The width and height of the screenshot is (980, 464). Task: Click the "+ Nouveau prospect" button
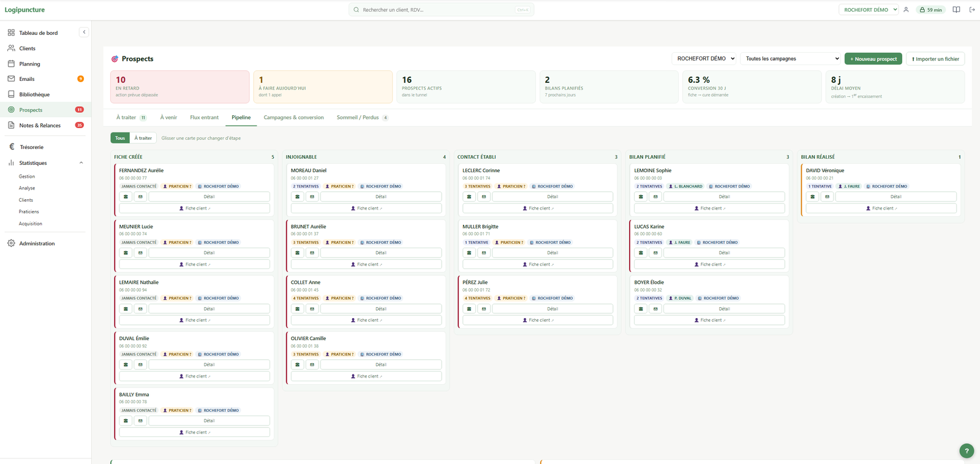(873, 59)
